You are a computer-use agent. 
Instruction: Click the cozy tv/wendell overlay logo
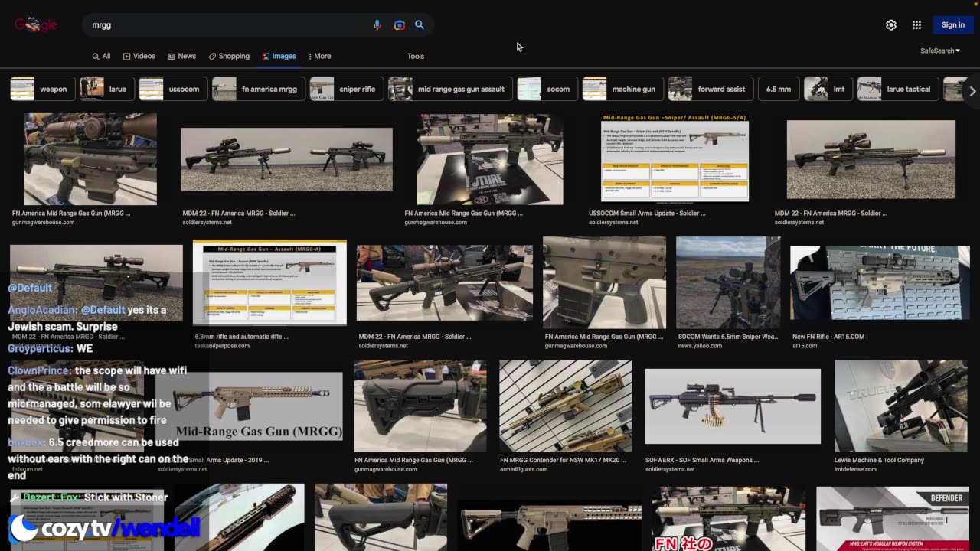click(105, 528)
